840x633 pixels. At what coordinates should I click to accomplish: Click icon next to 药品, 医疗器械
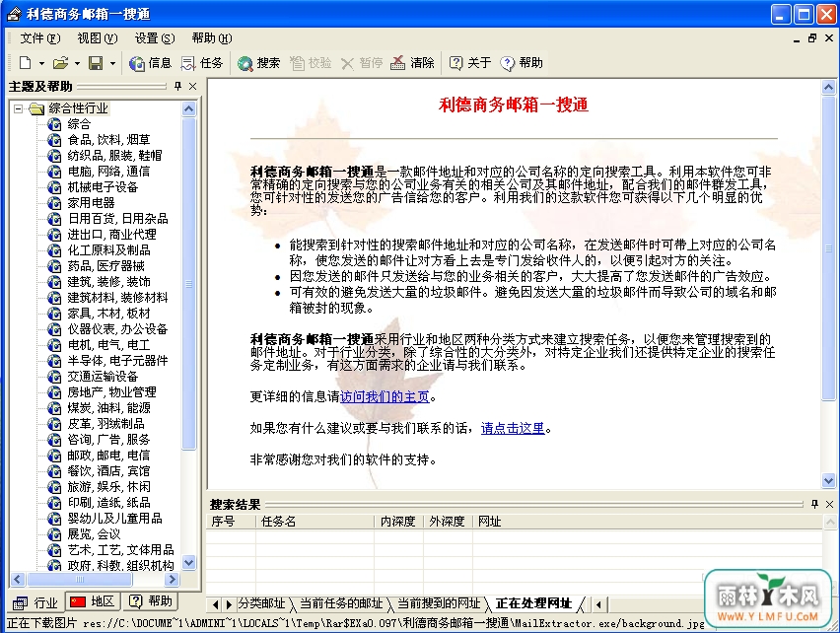tap(54, 266)
